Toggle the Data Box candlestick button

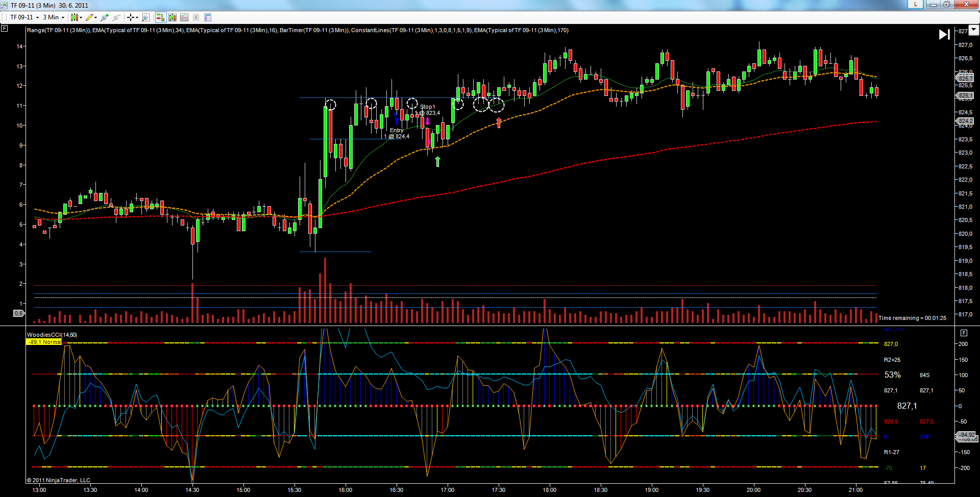click(x=173, y=17)
